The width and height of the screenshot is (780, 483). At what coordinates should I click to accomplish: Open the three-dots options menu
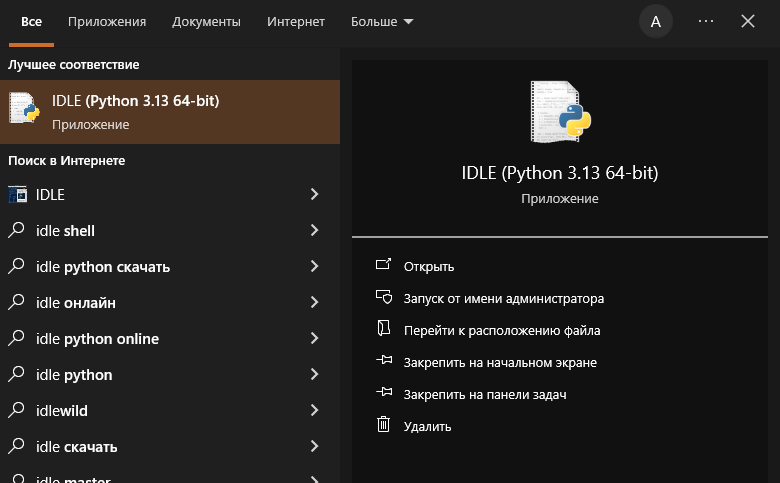[x=706, y=21]
